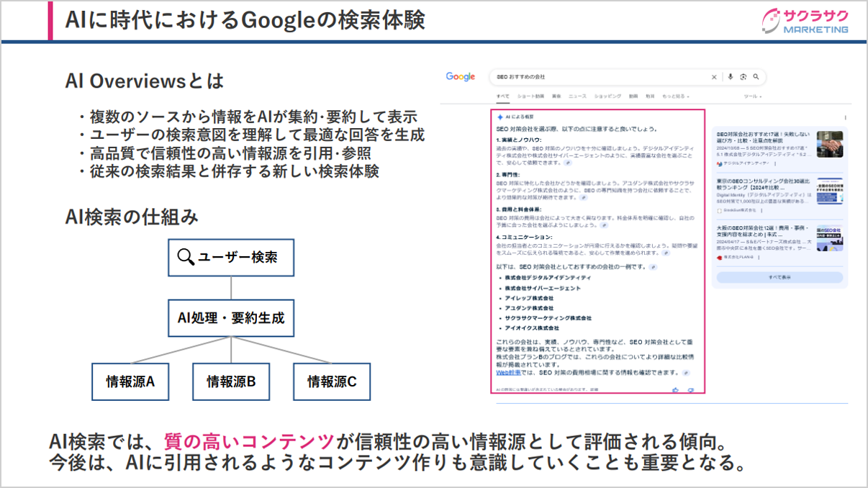Open 東京のSEOコンサルティング会社30選 source card
The width and height of the screenshot is (868, 488).
(779, 195)
